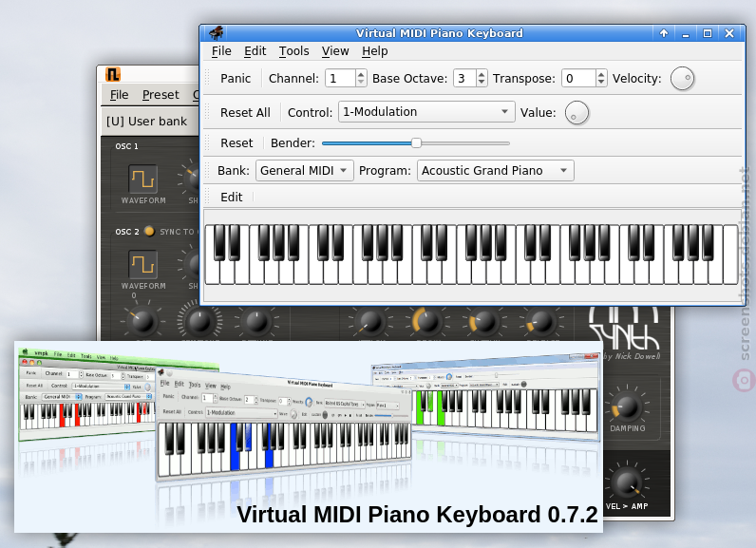Open the Help menu

click(x=374, y=51)
